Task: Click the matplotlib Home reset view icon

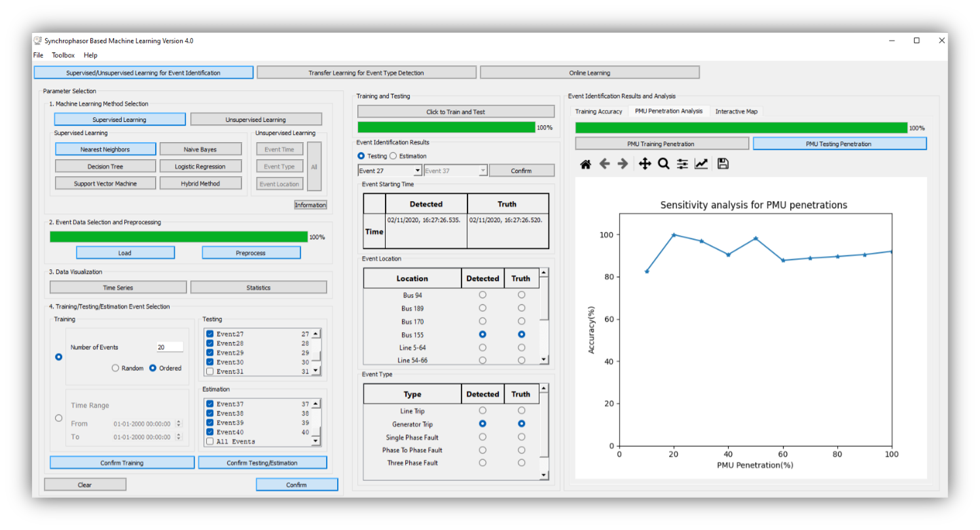Action: pyautogui.click(x=585, y=164)
